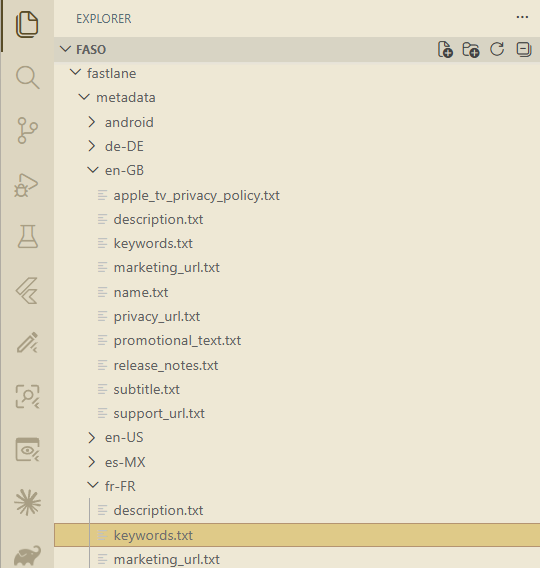This screenshot has width=540, height=568.
Task: Collapse the en-GB folder
Action: click(x=93, y=170)
